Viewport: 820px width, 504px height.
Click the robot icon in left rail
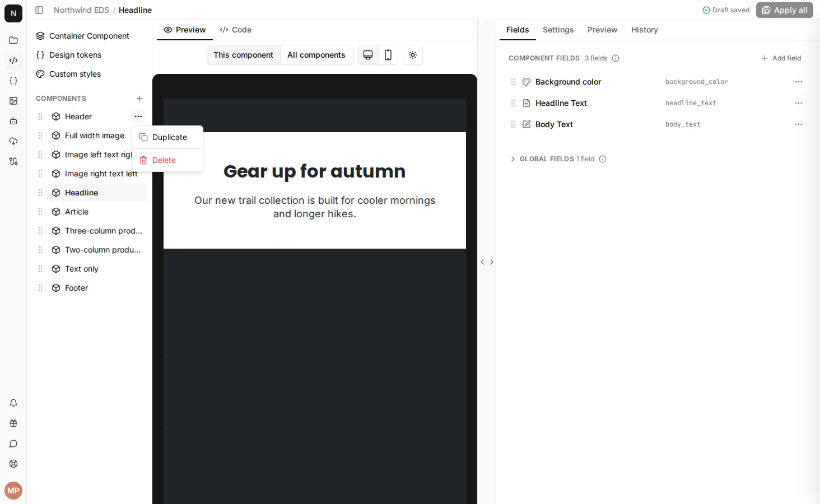(x=13, y=121)
